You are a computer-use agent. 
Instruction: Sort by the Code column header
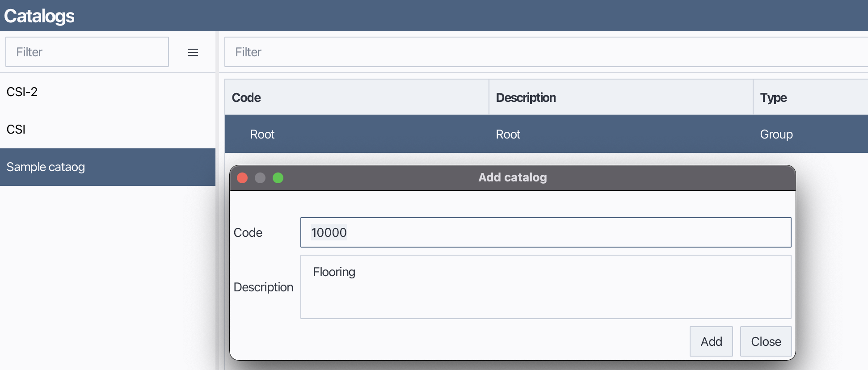coord(357,97)
